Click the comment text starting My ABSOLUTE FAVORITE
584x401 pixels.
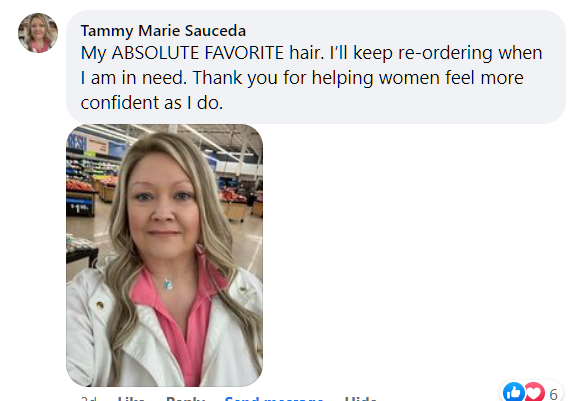pos(311,77)
